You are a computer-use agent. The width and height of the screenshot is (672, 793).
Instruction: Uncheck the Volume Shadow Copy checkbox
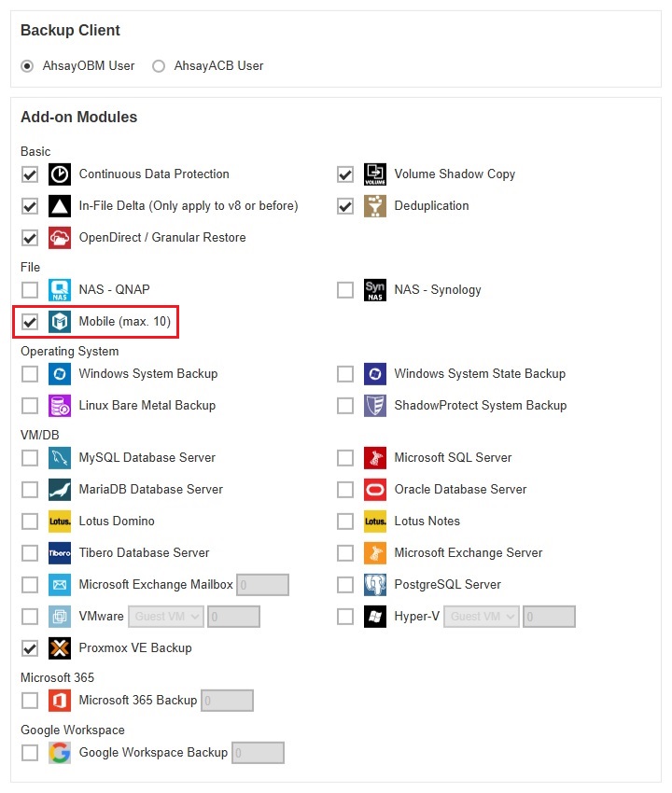[345, 174]
